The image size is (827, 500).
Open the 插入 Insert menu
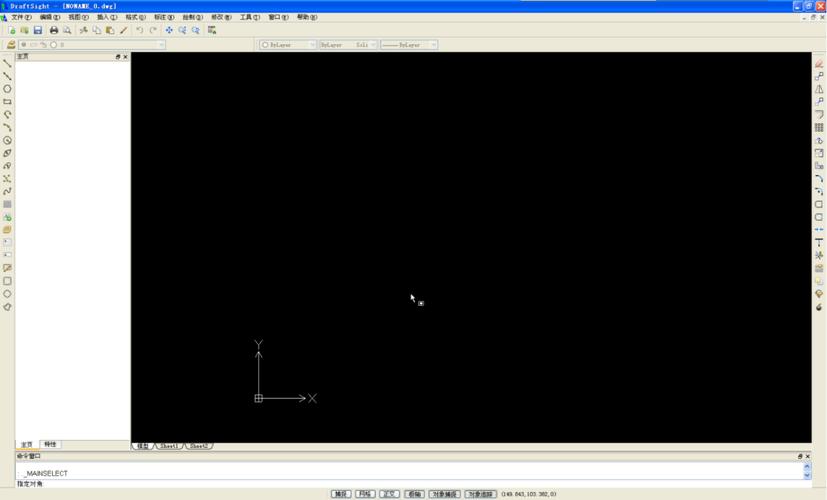click(x=107, y=17)
